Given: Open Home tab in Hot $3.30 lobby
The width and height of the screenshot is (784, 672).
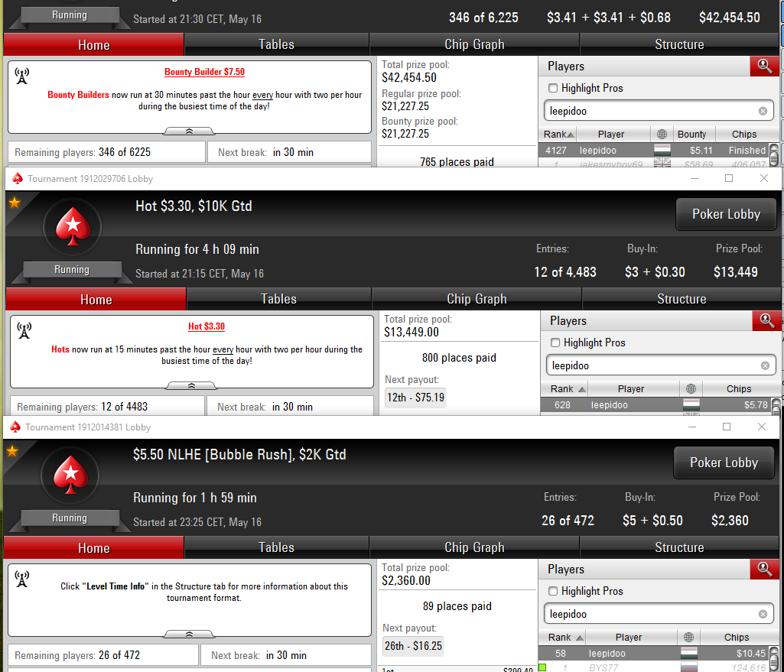Looking at the screenshot, I should (x=96, y=299).
